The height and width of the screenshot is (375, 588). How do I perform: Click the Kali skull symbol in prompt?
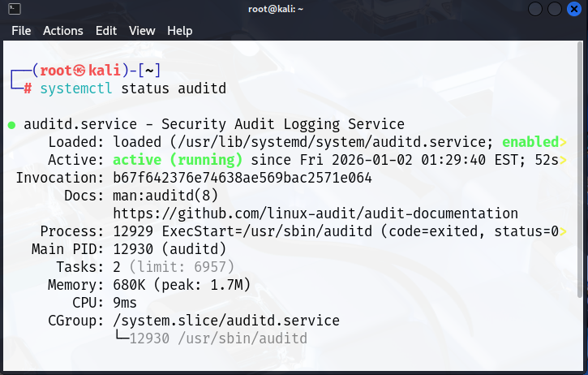click(79, 70)
